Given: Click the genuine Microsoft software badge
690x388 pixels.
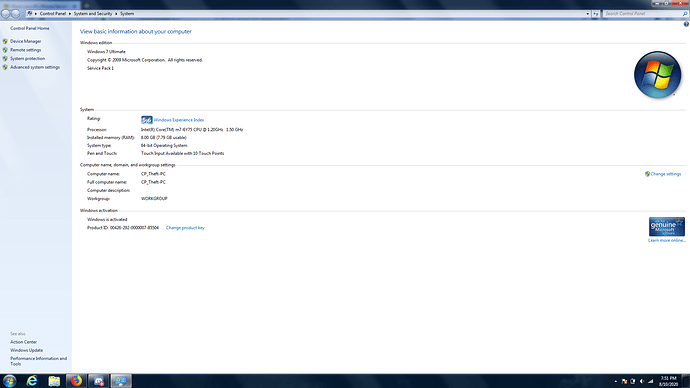Looking at the screenshot, I should 666,227.
